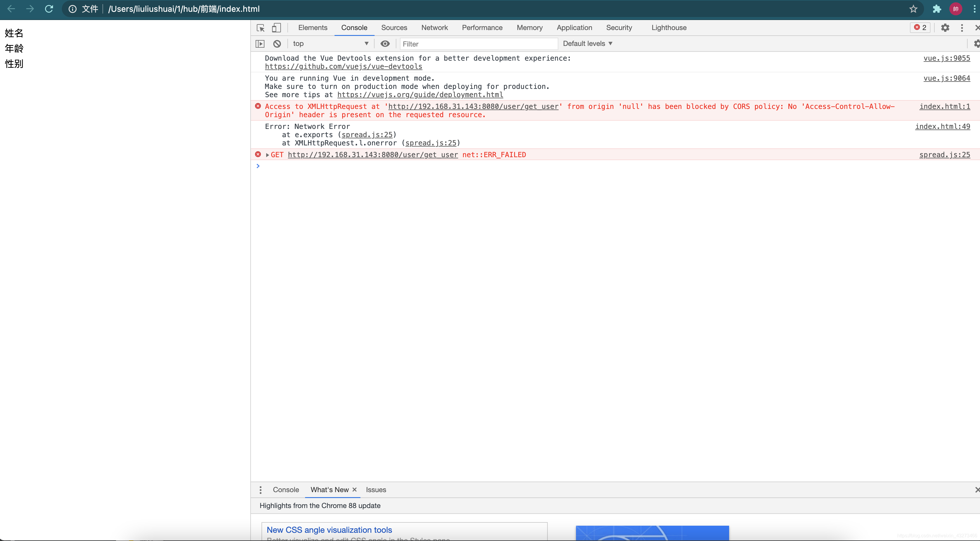980x541 pixels.
Task: Click the clear console icon
Action: tap(277, 43)
